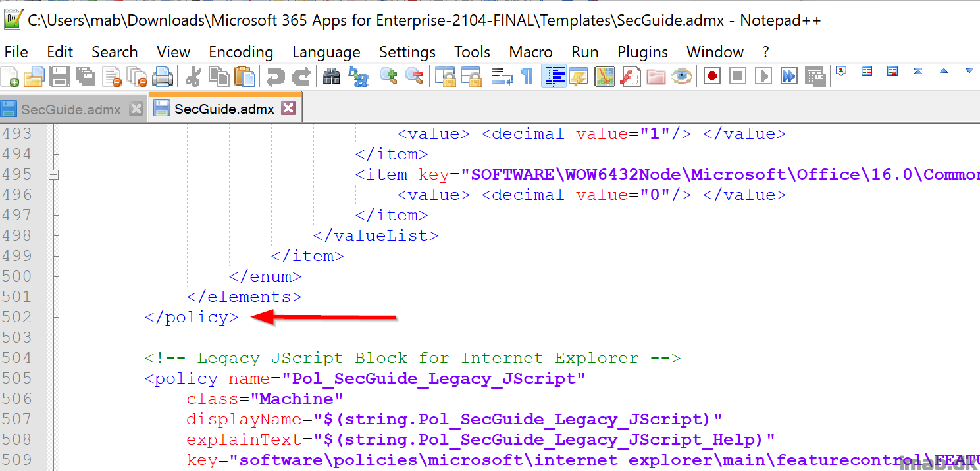Click the Legacy JScript Block comment line
Screen dimensions: 980x471
click(413, 358)
